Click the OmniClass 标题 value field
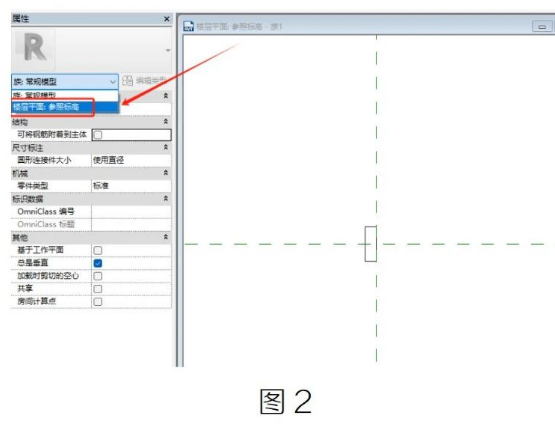The height and width of the screenshot is (432, 555). [x=131, y=224]
